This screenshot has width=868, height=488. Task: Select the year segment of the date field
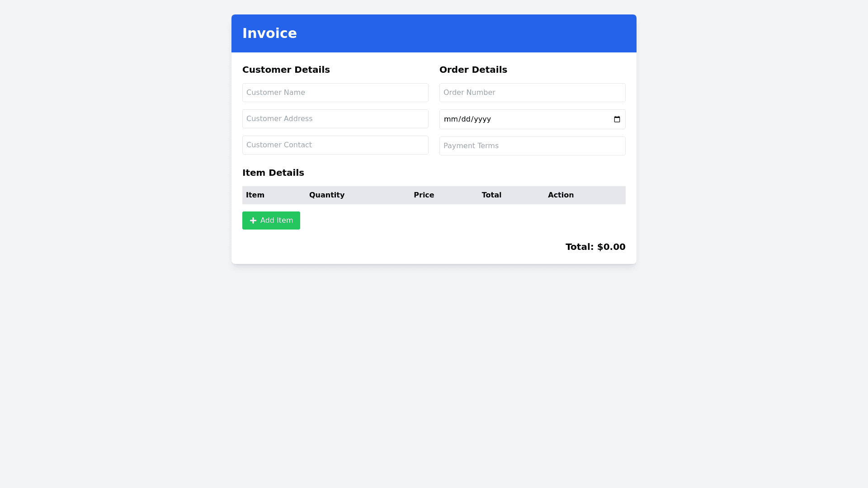coord(482,119)
